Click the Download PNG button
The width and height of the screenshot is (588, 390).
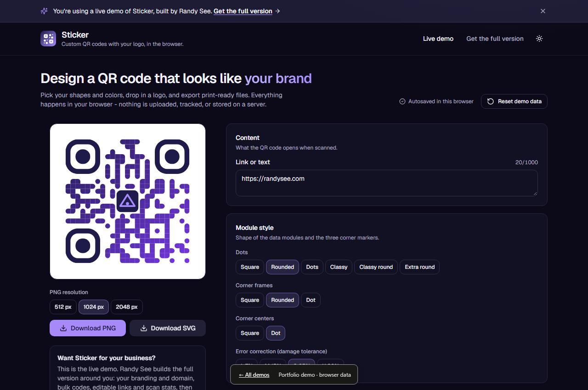point(88,328)
